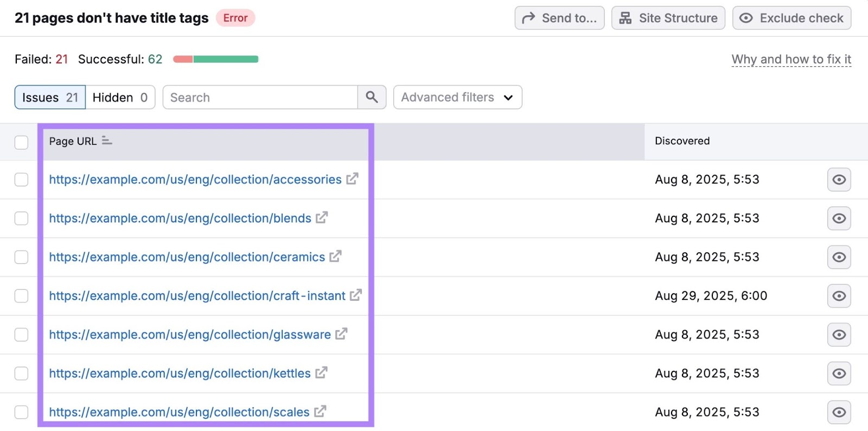Open the Why and how to fix it link

(x=791, y=59)
